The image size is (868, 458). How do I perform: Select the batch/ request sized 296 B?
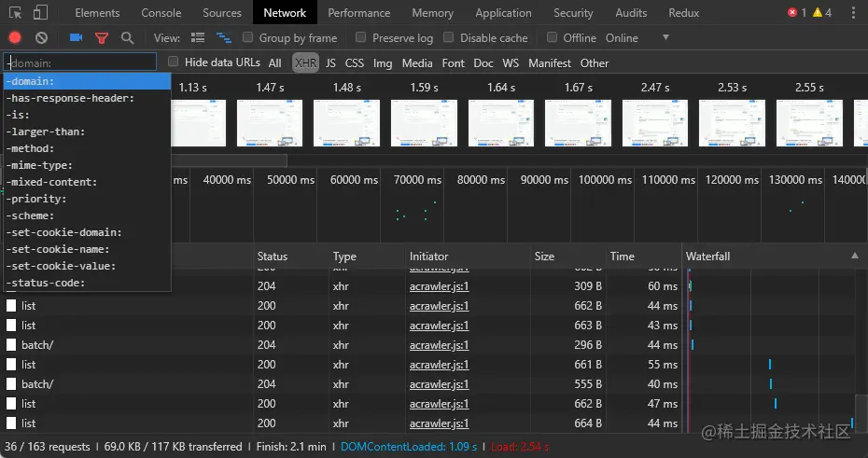tap(37, 345)
